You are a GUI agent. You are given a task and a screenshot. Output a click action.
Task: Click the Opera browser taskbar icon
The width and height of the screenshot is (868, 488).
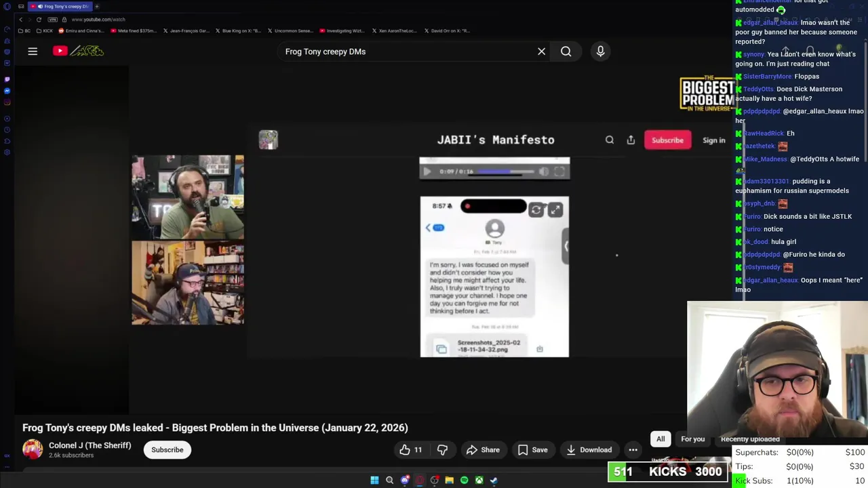click(x=419, y=481)
